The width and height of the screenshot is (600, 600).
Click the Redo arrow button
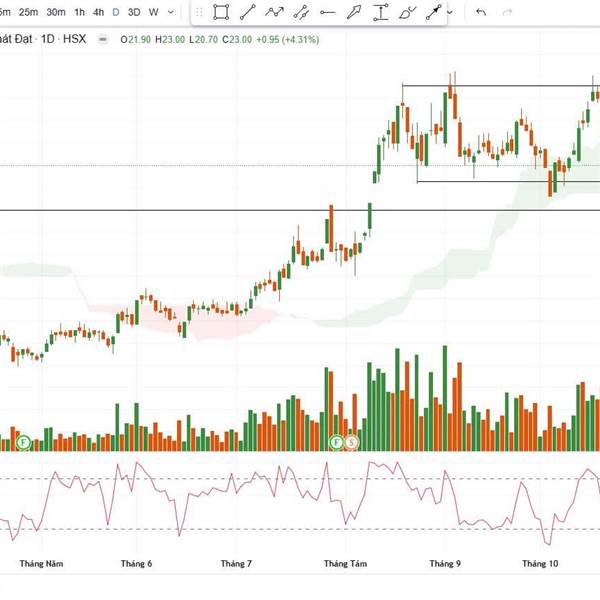tap(507, 12)
